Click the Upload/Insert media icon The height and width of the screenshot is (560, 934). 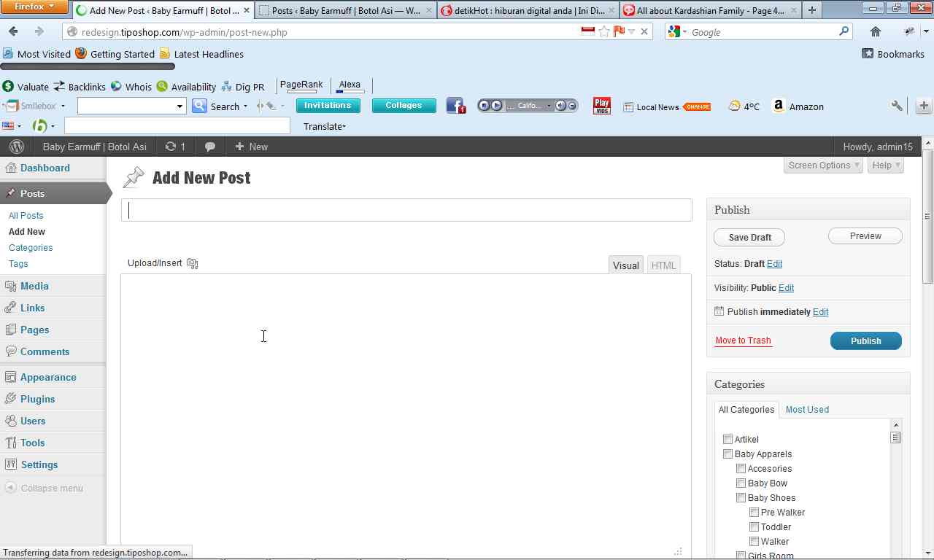(x=193, y=263)
